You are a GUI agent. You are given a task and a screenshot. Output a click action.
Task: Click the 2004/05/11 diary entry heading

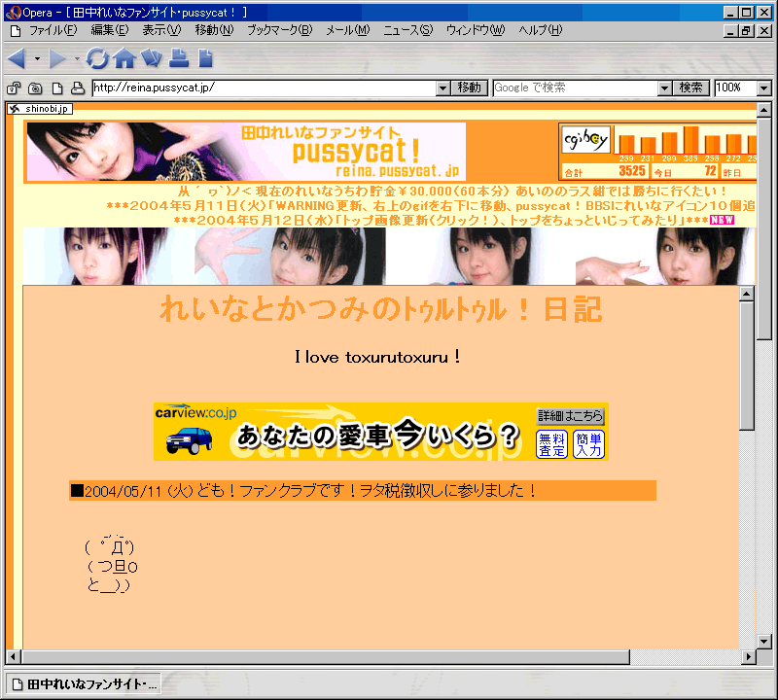[363, 491]
